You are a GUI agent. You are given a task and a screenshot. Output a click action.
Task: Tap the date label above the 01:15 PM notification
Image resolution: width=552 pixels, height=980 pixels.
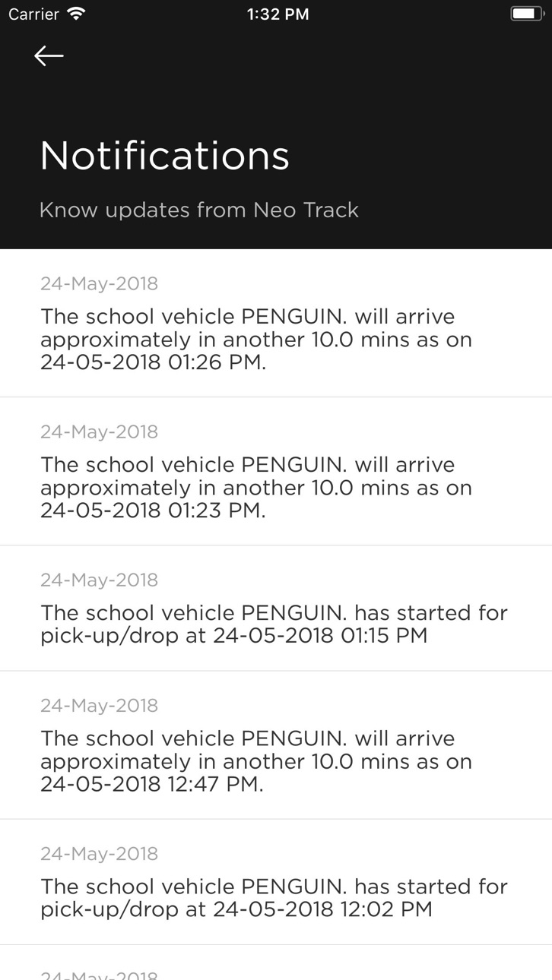click(100, 580)
